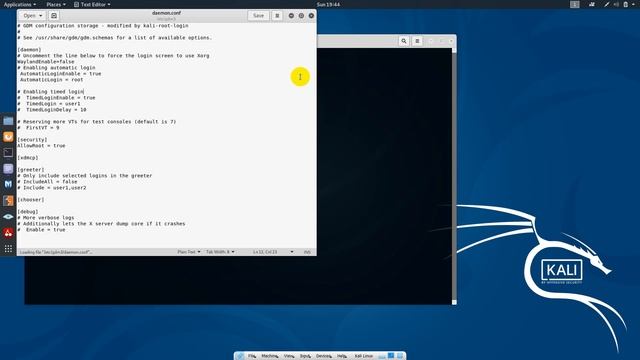Click the pen icon in the top bar
Screen dimensions: 640x360
tap(607, 4)
